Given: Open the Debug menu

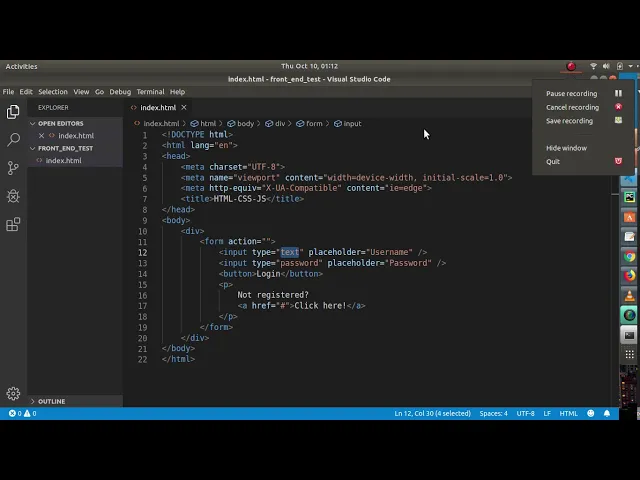Looking at the screenshot, I should click(x=120, y=92).
